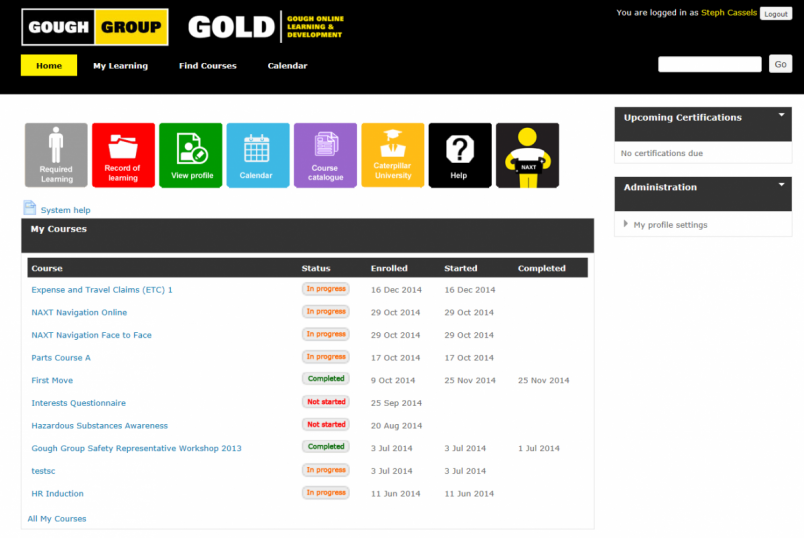Click the 1 Jul 2014 completed date
This screenshot has width=804, height=538.
tap(538, 448)
